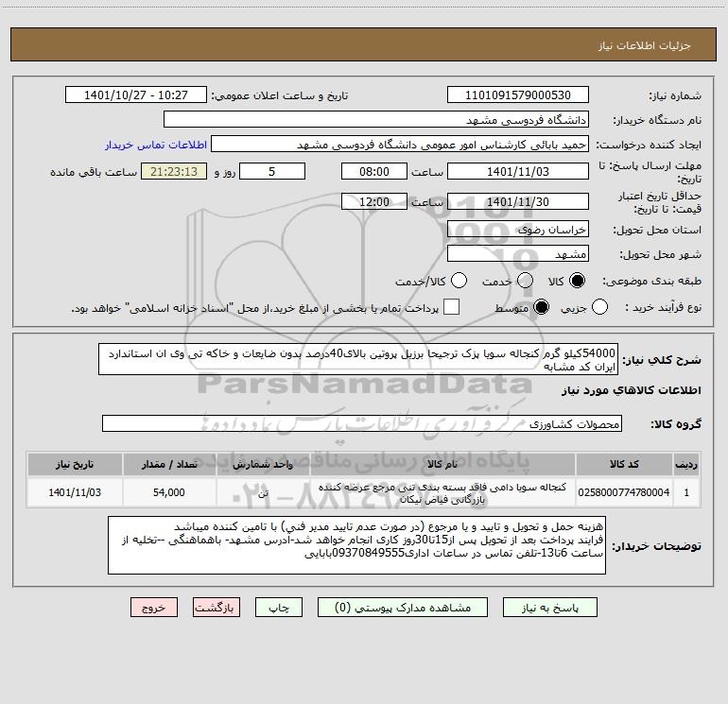This screenshot has width=728, height=704.
Task: Click the 12:00 hour field
Action: pyautogui.click(x=374, y=202)
